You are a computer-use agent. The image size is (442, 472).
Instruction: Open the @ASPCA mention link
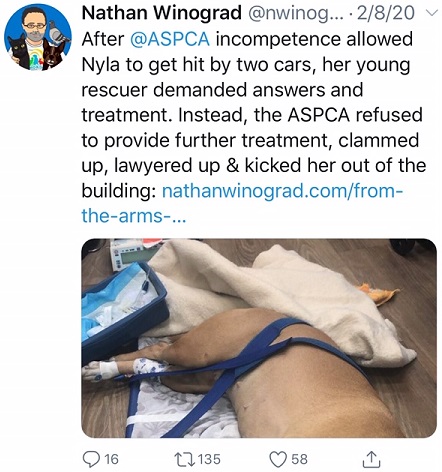click(x=170, y=39)
